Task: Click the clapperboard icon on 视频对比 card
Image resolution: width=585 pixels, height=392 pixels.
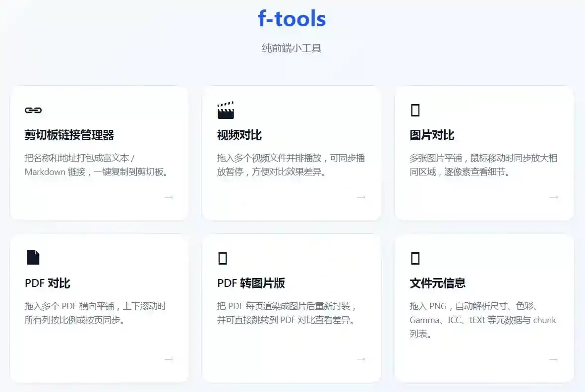Action: coord(226,110)
